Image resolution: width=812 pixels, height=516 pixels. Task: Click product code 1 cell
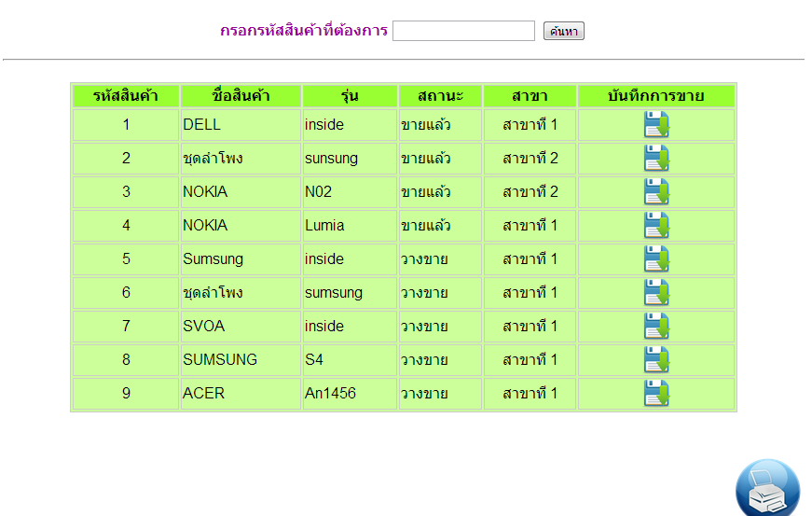[x=126, y=125]
